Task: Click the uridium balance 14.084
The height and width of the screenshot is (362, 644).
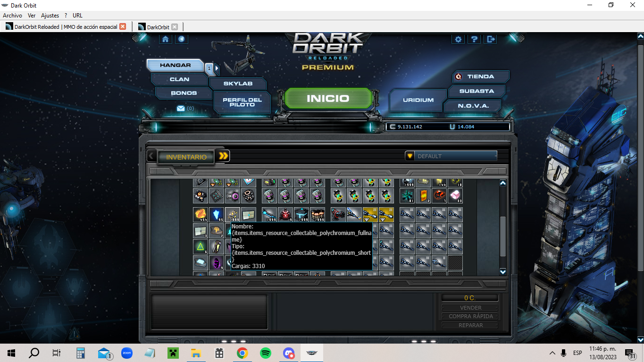Action: tap(466, 127)
